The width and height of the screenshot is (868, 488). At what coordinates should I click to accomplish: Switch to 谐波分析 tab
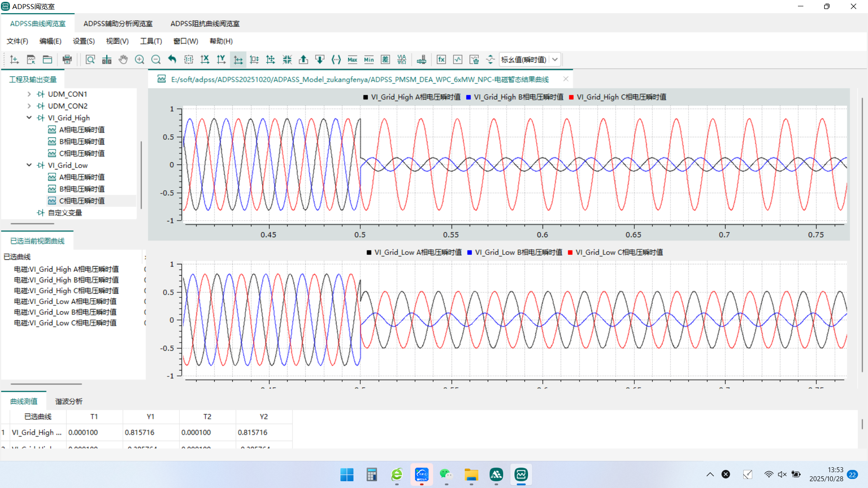(x=69, y=401)
